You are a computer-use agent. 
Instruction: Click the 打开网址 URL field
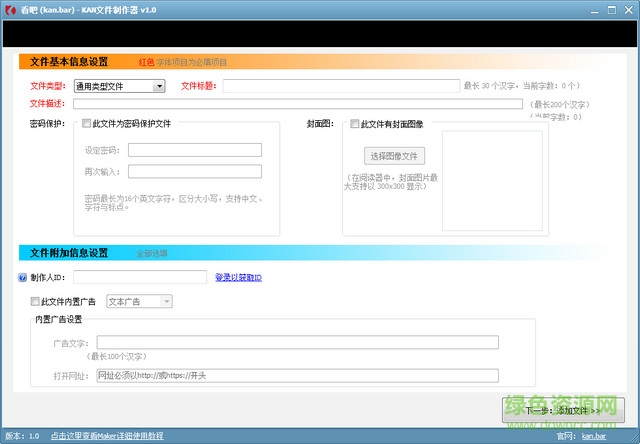pyautogui.click(x=298, y=376)
